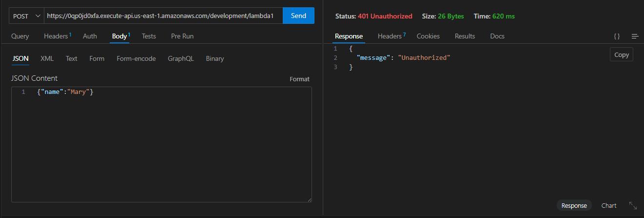Open the Response tab in results panel
This screenshot has height=218, width=644.
pos(349,36)
